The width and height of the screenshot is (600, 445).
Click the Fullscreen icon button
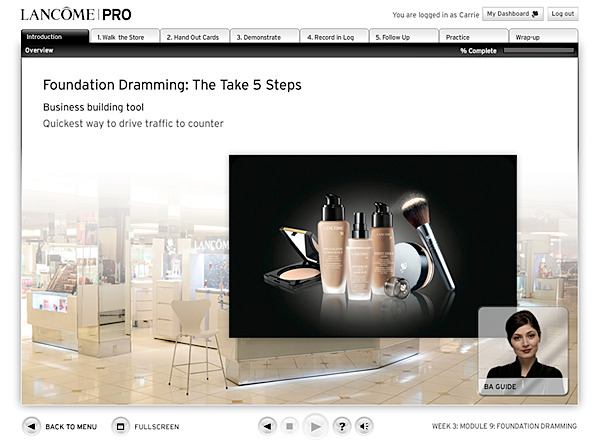(121, 426)
